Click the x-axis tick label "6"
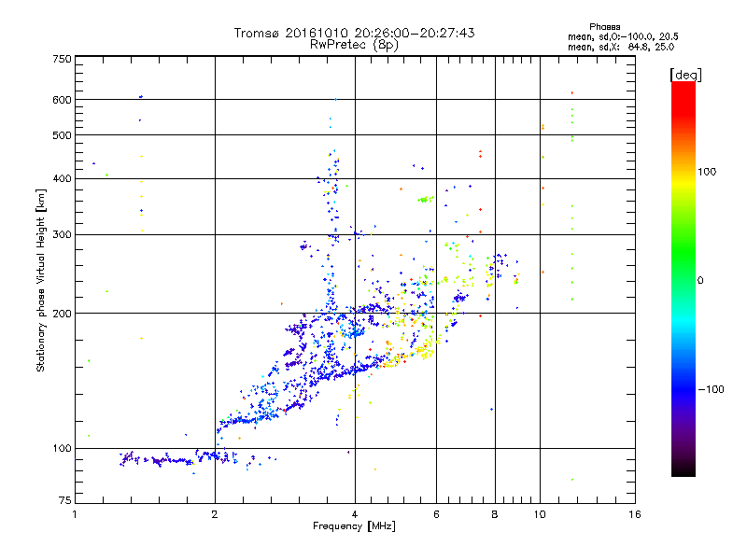The image size is (747, 560). [x=436, y=514]
